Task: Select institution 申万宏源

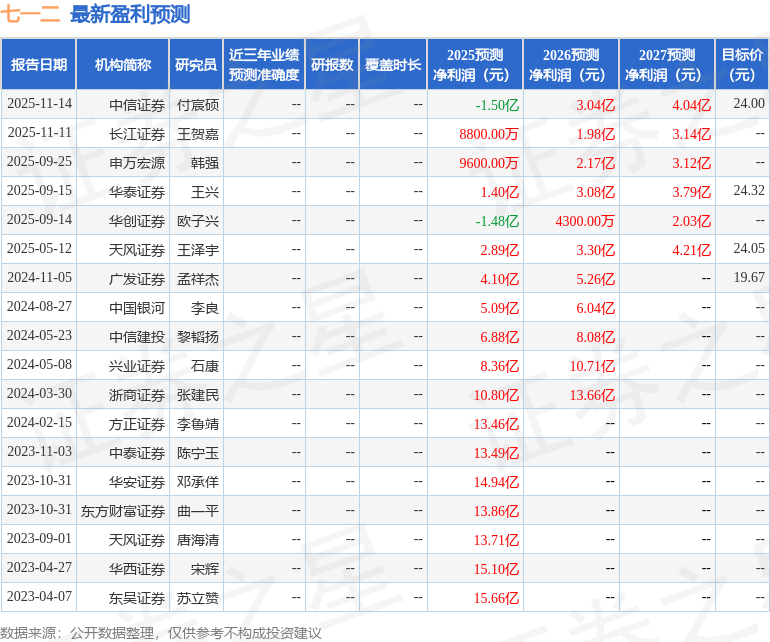Action: pyautogui.click(x=137, y=163)
